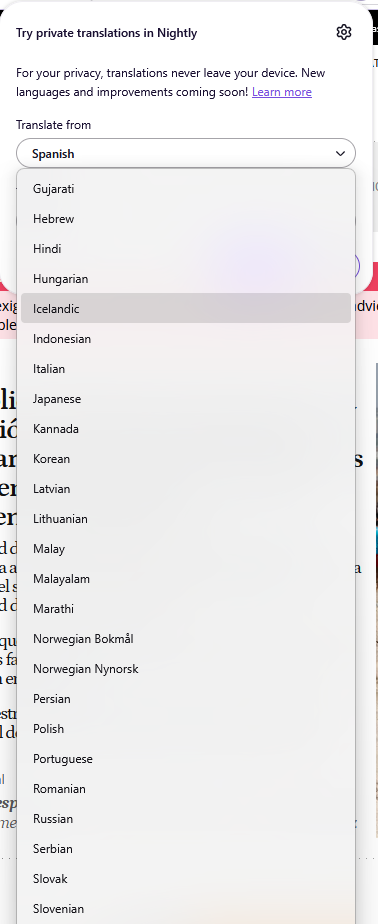378x924 pixels.
Task: Select Gujarati from the language list
Action: 186,189
